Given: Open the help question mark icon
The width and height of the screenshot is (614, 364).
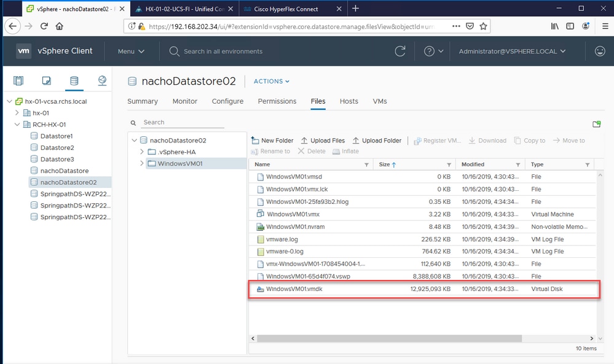Looking at the screenshot, I should [429, 51].
